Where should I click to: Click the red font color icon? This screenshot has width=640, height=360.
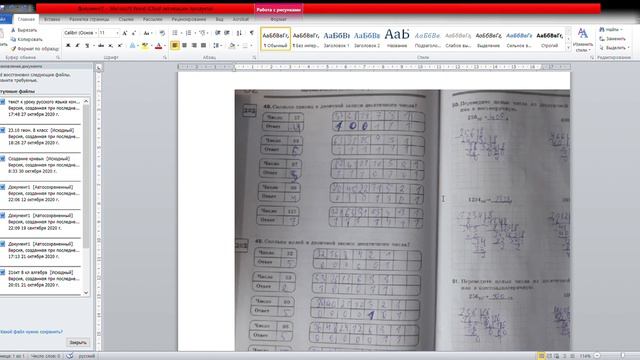158,46
